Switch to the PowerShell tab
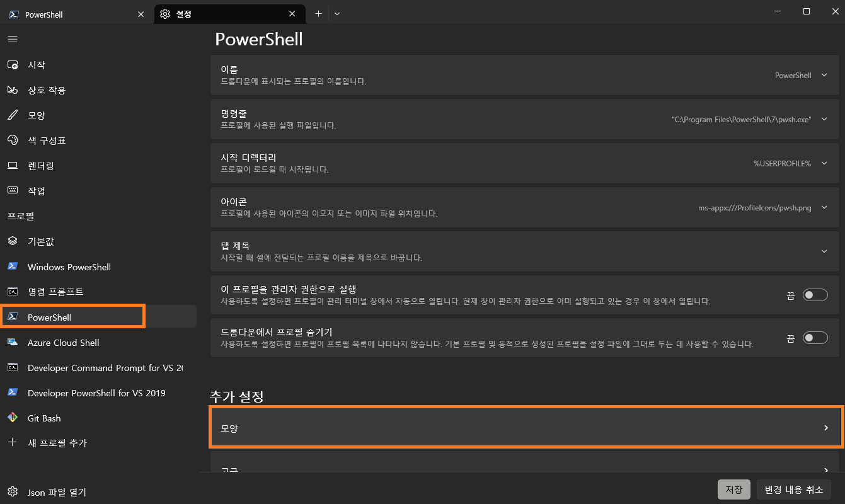This screenshot has height=504, width=845. [x=77, y=14]
